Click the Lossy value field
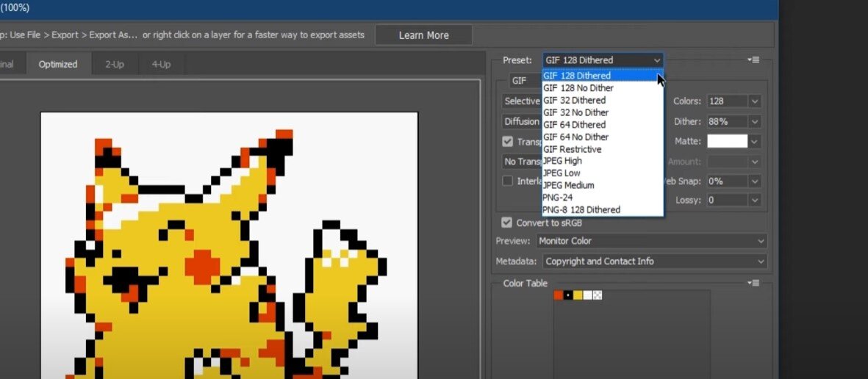This screenshot has width=868, height=379. [x=726, y=200]
